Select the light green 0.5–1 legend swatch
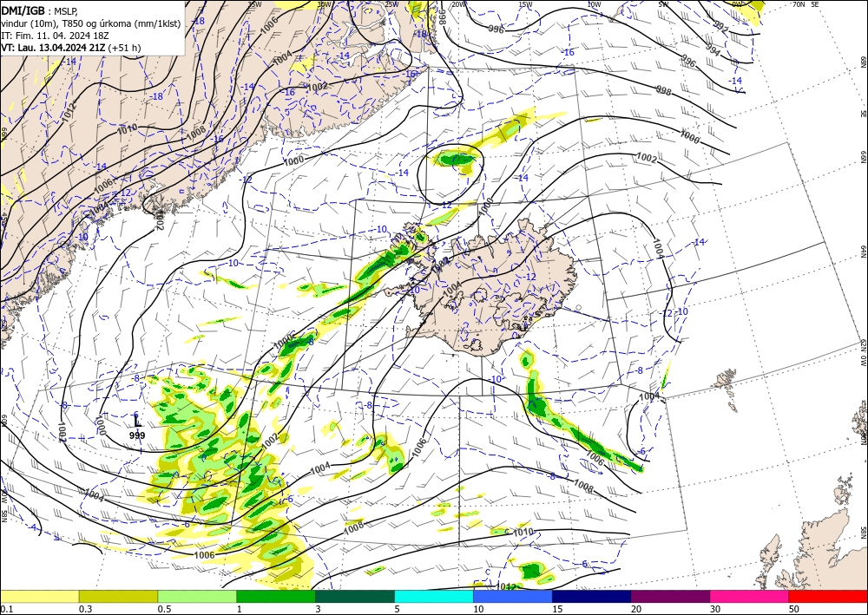This screenshot has width=868, height=615. point(197,596)
